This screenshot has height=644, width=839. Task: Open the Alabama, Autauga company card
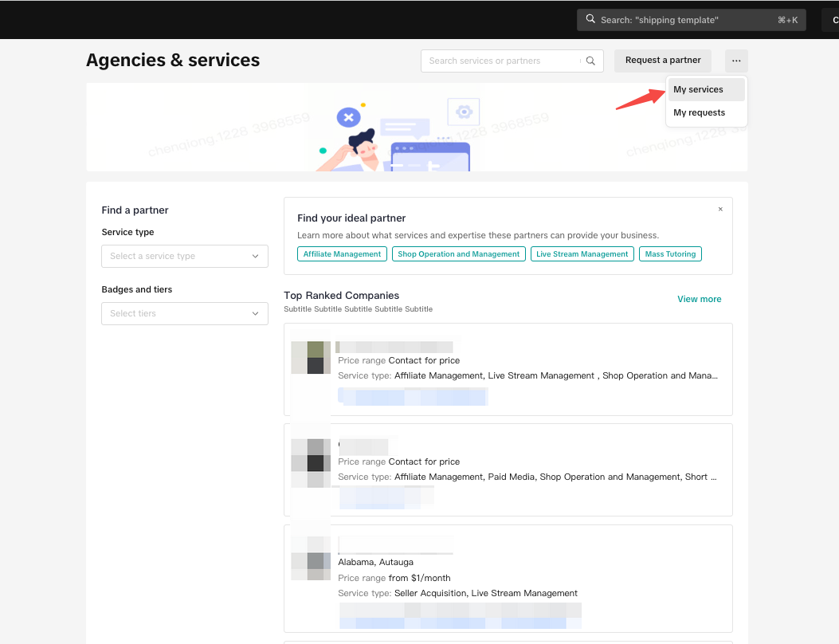point(508,578)
